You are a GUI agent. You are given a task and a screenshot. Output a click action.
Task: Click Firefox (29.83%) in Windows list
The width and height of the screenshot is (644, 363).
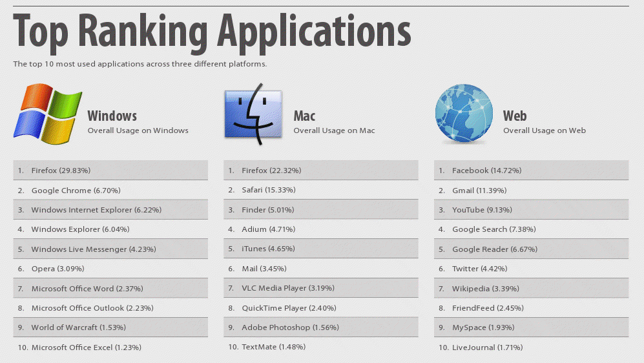point(61,171)
